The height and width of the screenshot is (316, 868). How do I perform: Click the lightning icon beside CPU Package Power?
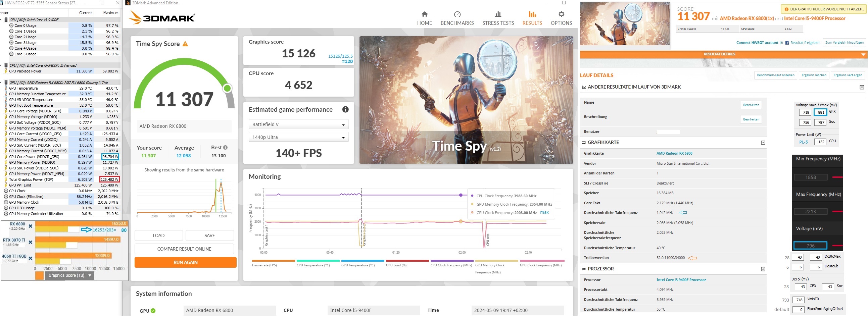pos(6,71)
